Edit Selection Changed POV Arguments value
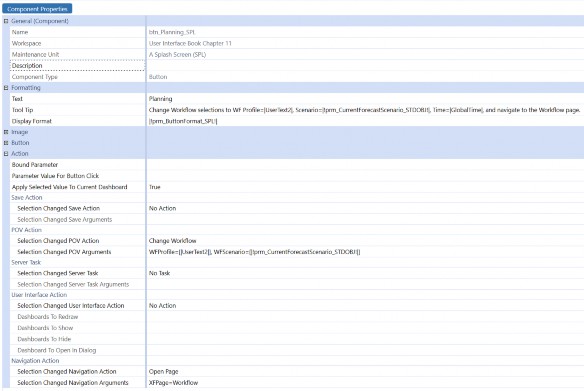584x391 pixels. point(365,252)
